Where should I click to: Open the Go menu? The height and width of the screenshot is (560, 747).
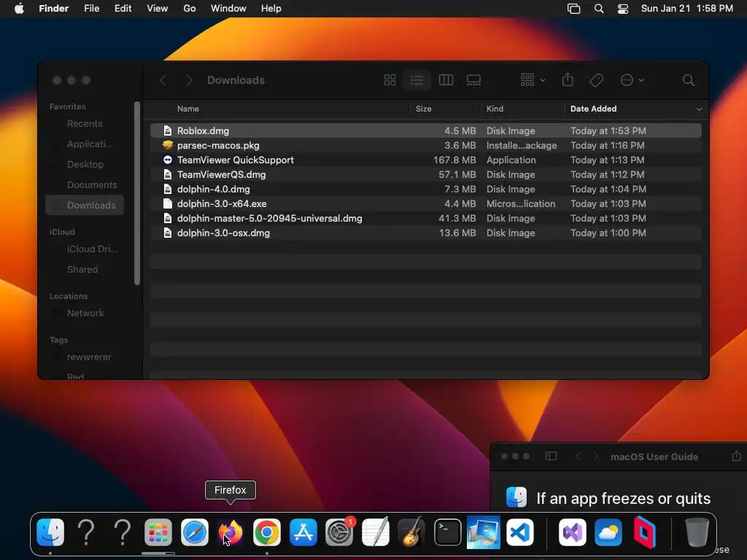190,9
